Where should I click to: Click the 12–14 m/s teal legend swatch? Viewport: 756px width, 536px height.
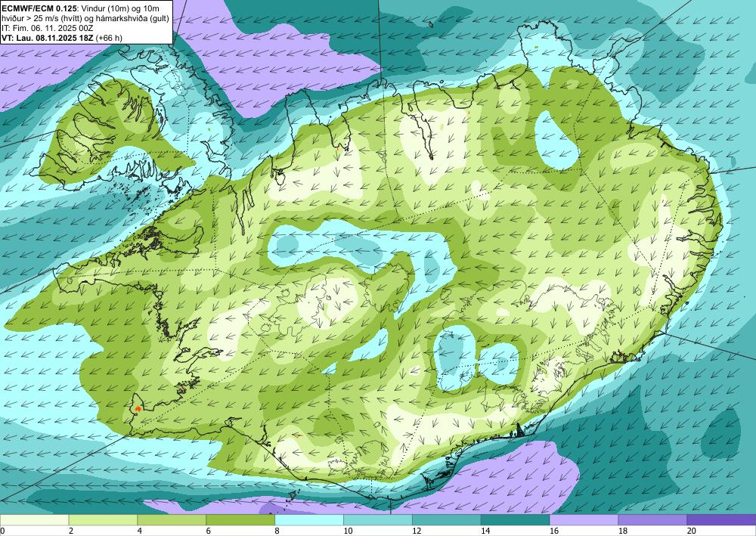click(447, 520)
